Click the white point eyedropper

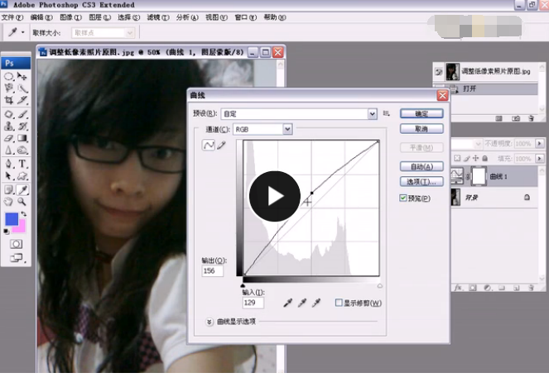[315, 303]
